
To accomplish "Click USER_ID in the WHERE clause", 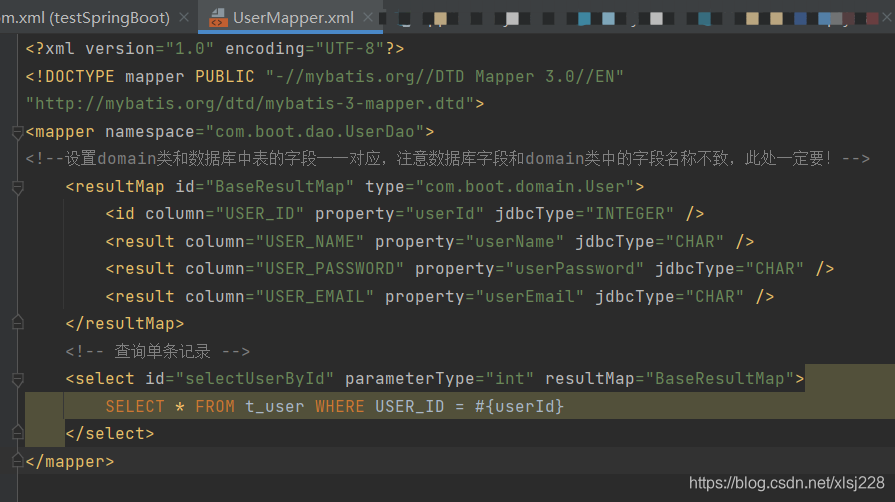I will coord(409,406).
